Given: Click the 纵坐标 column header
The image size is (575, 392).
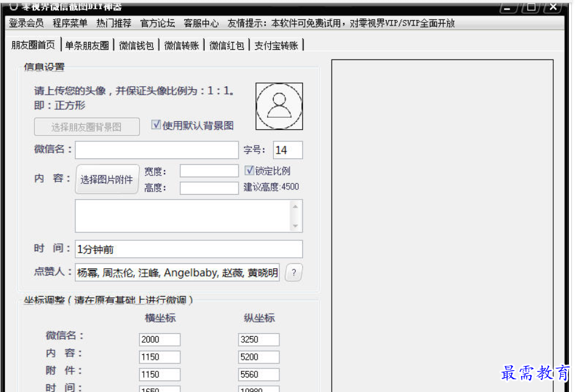Looking at the screenshot, I should tap(259, 317).
